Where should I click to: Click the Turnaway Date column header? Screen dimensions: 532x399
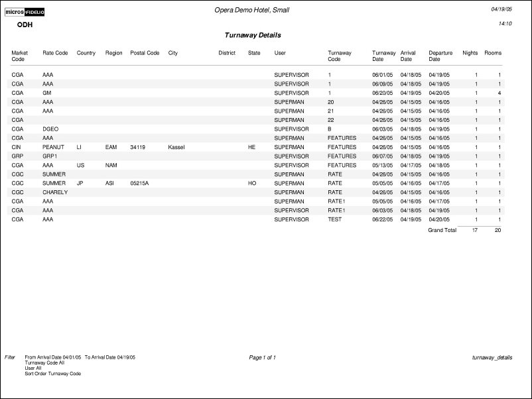coord(383,55)
